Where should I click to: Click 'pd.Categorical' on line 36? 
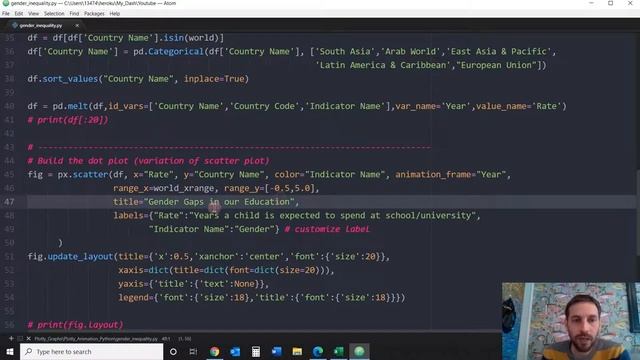point(168,51)
